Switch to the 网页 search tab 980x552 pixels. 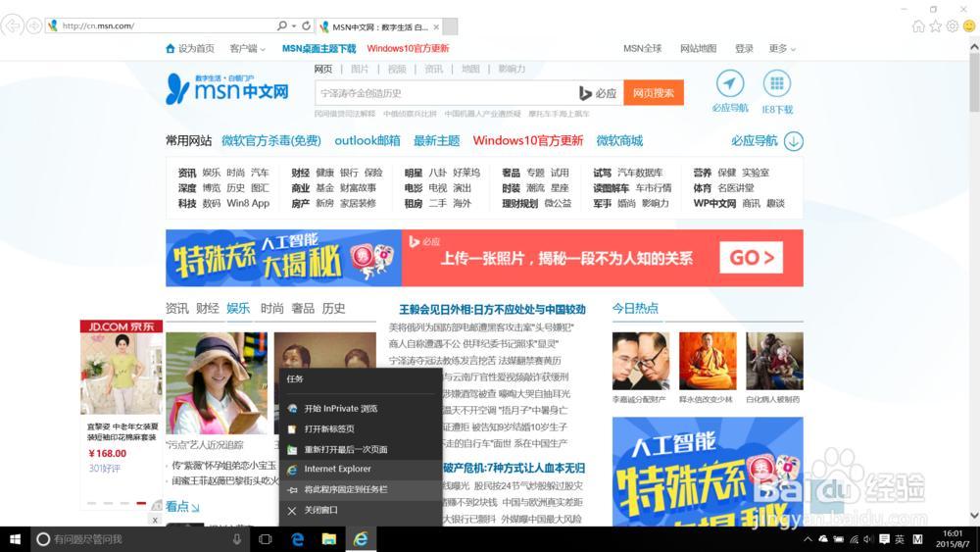pyautogui.click(x=323, y=69)
